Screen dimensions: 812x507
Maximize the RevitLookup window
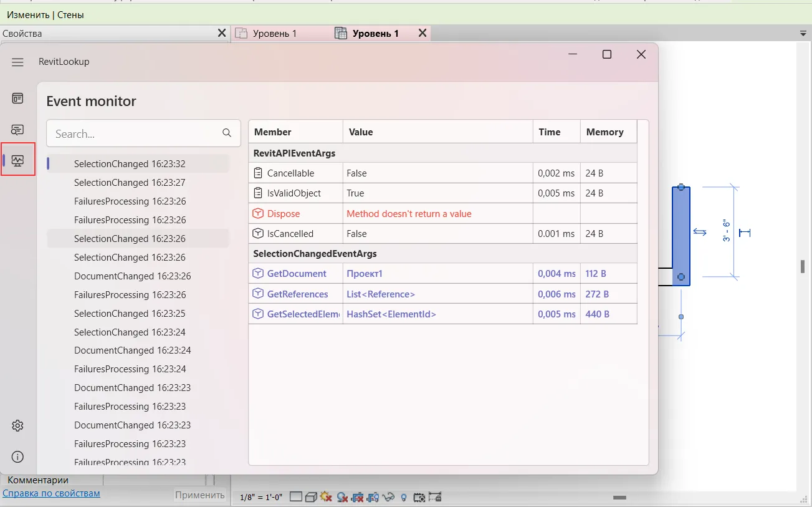[x=606, y=54]
